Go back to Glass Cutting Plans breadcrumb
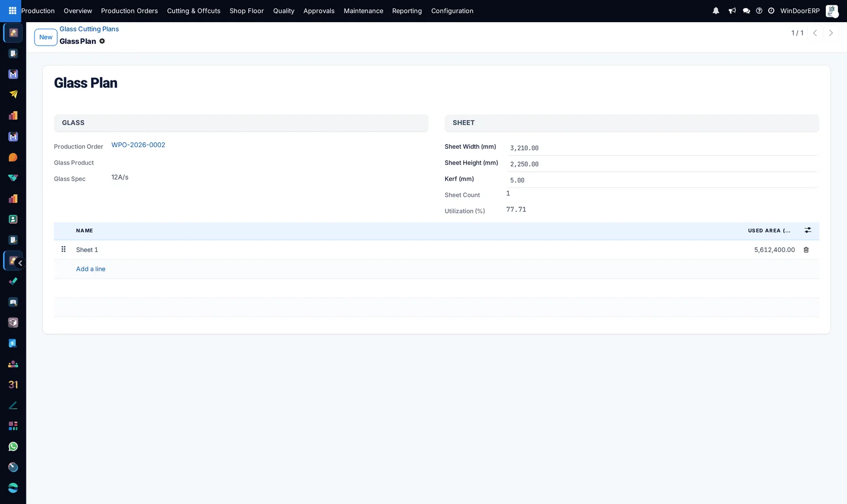Viewport: 847px width, 504px height. (x=89, y=29)
